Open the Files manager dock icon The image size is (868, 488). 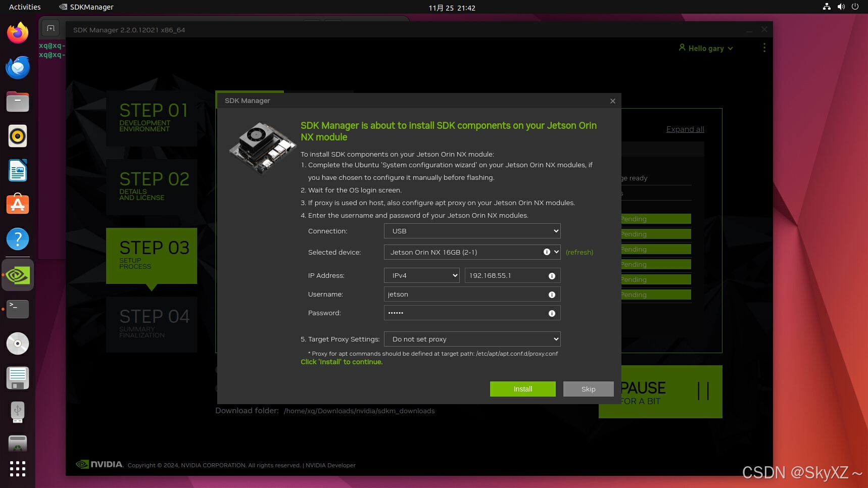(18, 102)
